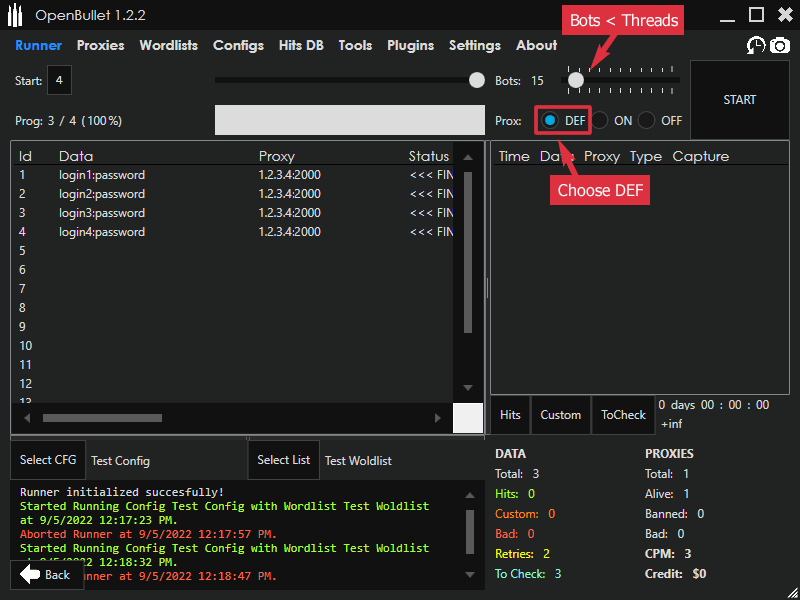Open the history clock icon
The height and width of the screenshot is (600, 800).
[756, 46]
